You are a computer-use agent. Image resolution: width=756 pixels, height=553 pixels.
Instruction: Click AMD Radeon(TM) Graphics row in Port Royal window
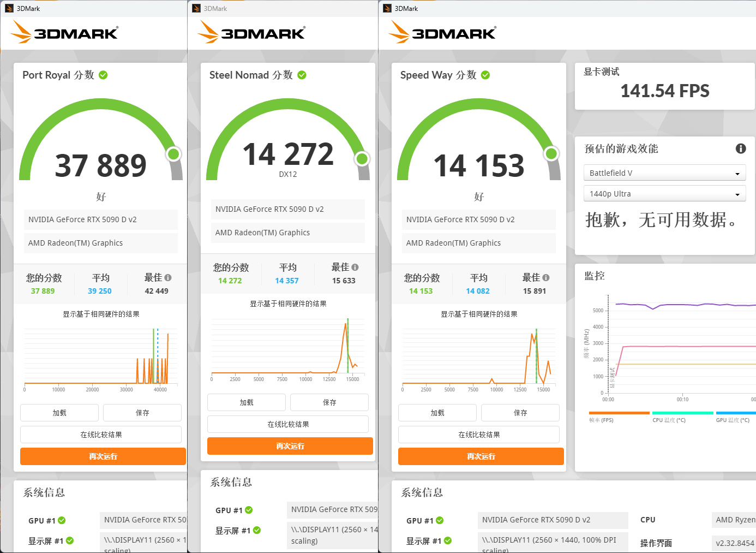101,243
